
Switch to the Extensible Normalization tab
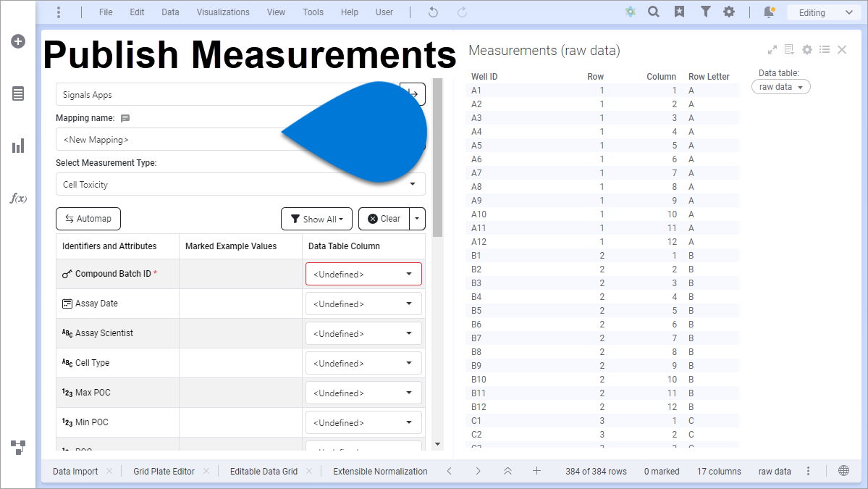click(x=380, y=472)
